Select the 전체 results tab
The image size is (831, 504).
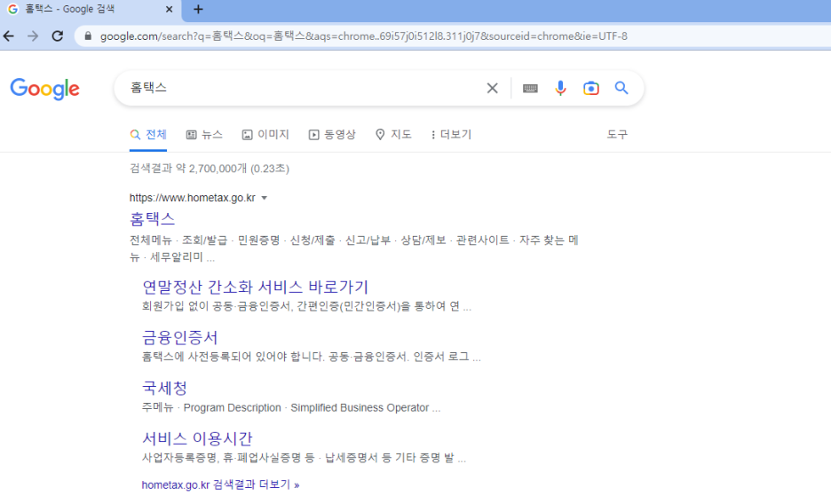pos(148,135)
